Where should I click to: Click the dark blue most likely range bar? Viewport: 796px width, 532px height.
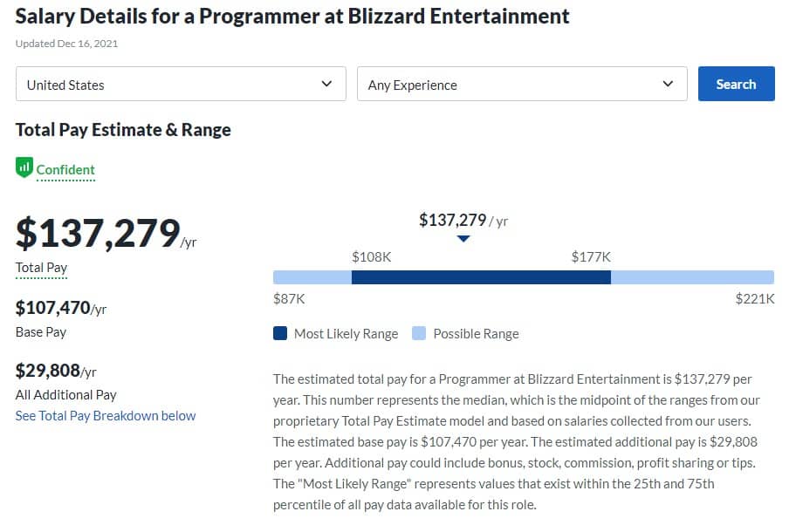[x=481, y=277]
